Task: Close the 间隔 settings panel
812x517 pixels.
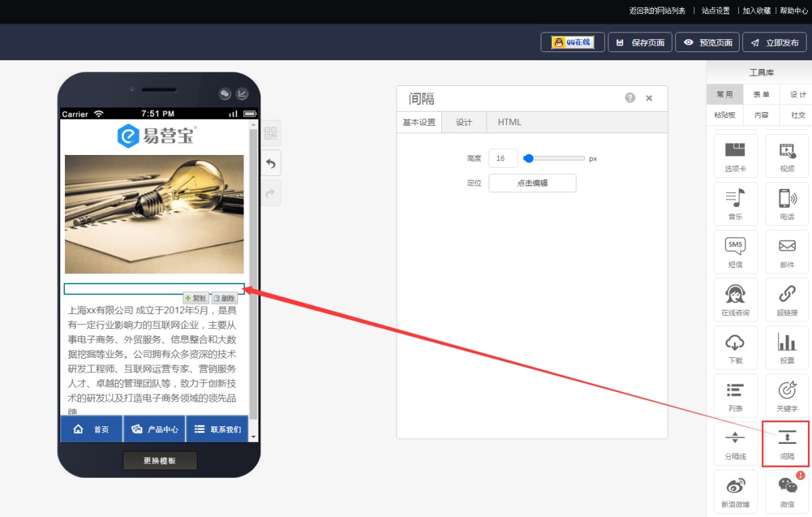Action: point(649,98)
